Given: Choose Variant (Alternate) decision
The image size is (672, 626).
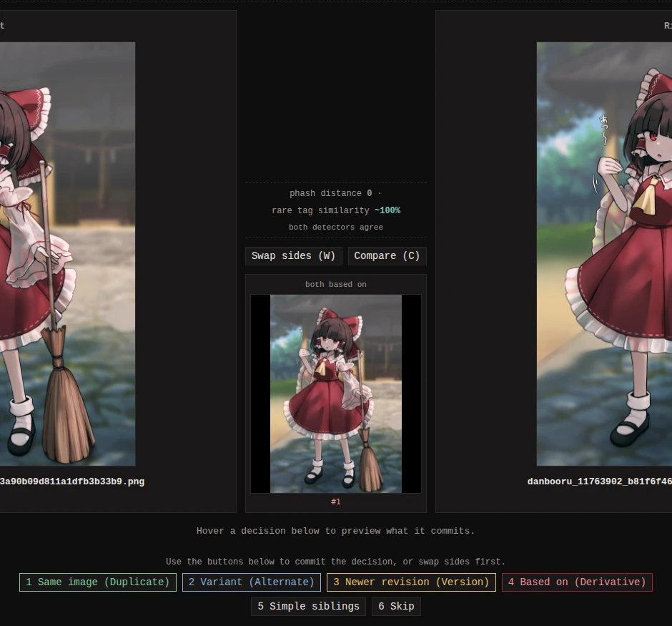Looking at the screenshot, I should [x=252, y=582].
